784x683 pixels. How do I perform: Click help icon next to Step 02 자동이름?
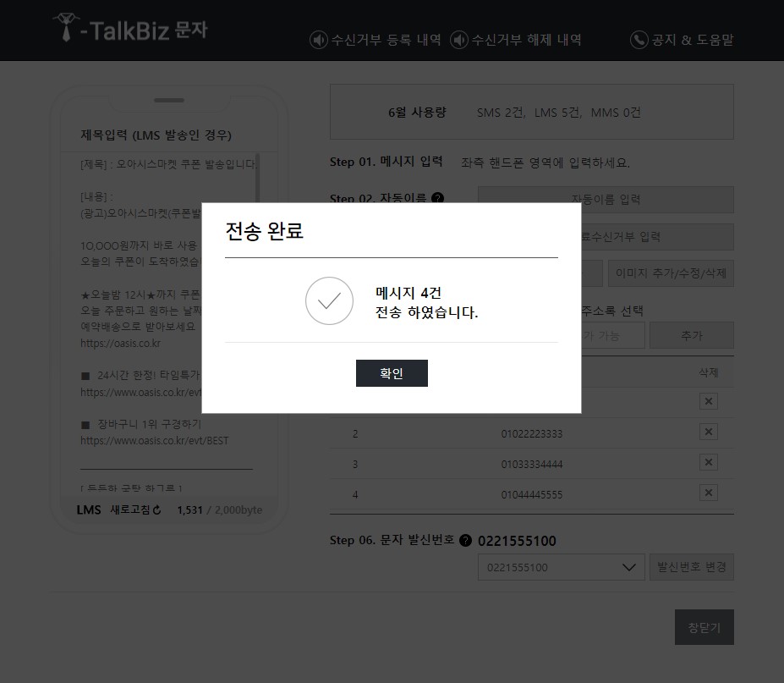[x=437, y=198]
